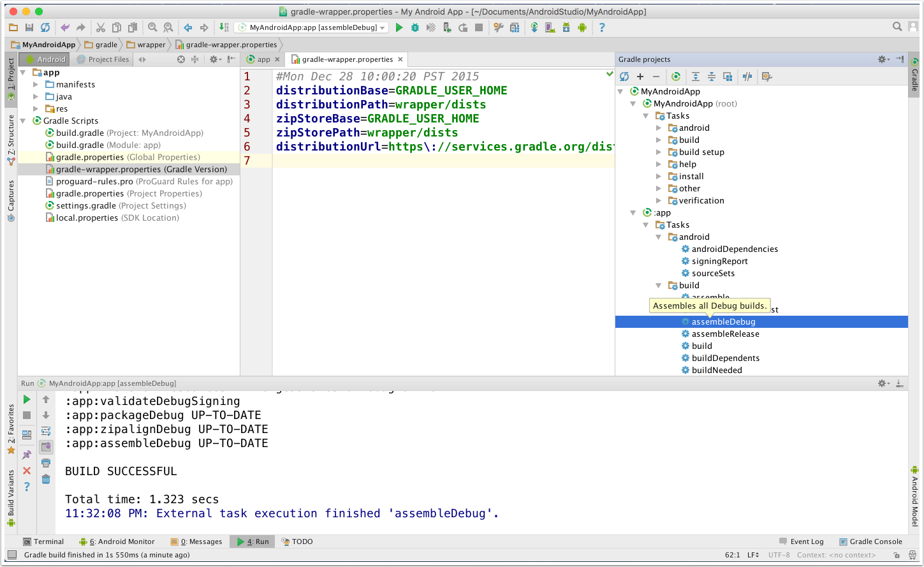The height and width of the screenshot is (567, 924).
Task: Switch to the app editor tab
Action: point(263,59)
